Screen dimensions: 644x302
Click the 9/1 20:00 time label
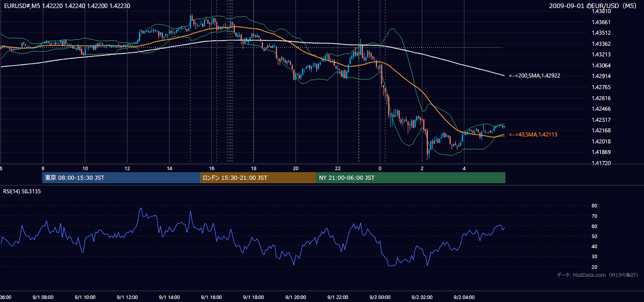(x=296, y=297)
